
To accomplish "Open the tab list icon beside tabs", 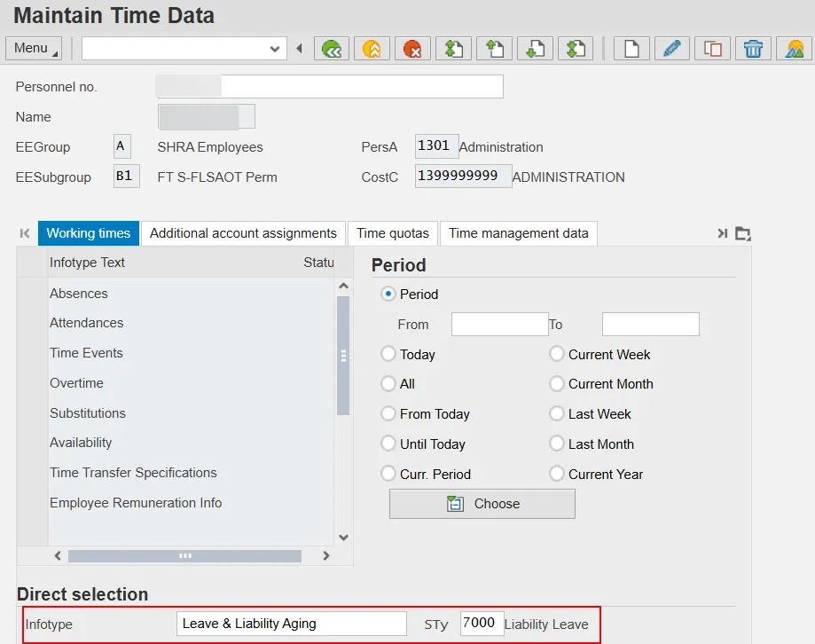I will click(x=743, y=234).
